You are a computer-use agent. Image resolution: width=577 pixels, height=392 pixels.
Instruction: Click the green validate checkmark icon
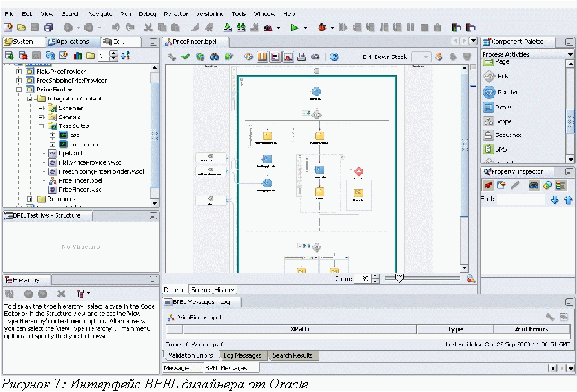186,57
